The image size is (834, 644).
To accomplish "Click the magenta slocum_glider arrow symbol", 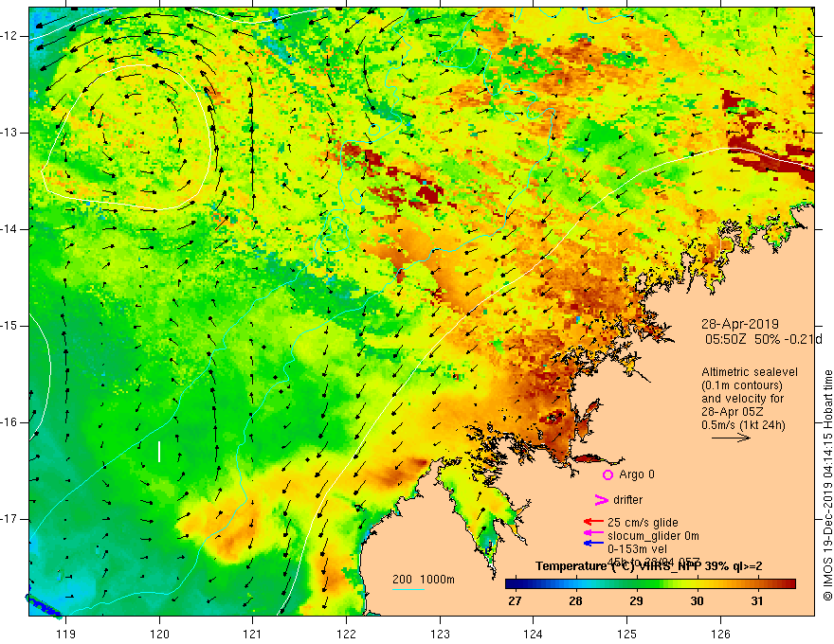I will click(x=593, y=533).
